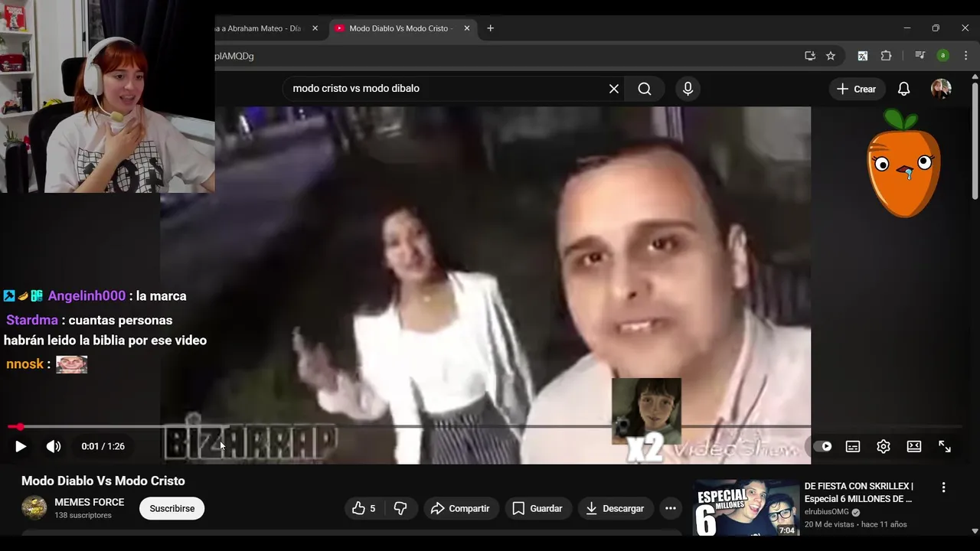Open Chrome profile avatar
The width and height of the screenshot is (980, 551).
pyautogui.click(x=943, y=56)
